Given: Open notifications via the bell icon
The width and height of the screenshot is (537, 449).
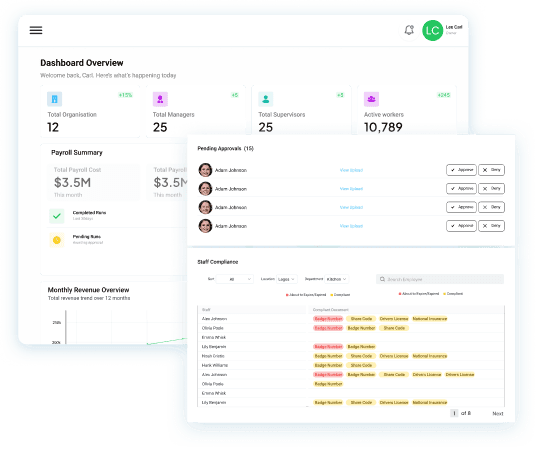Looking at the screenshot, I should [x=409, y=30].
